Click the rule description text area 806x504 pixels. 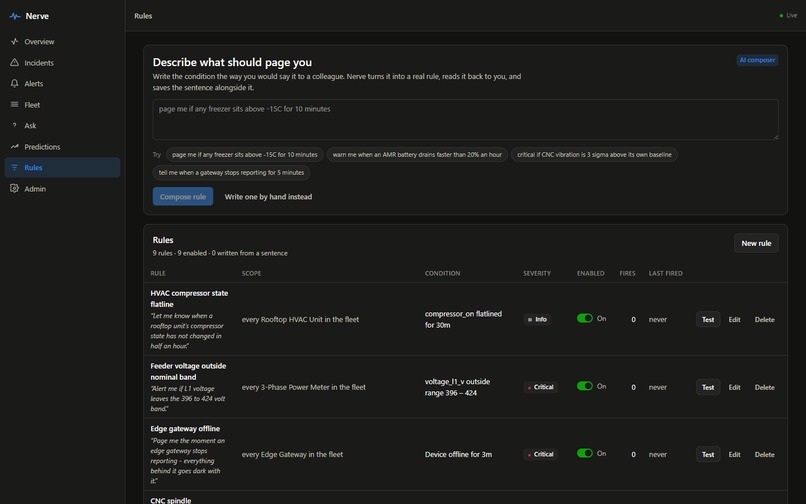coord(465,119)
